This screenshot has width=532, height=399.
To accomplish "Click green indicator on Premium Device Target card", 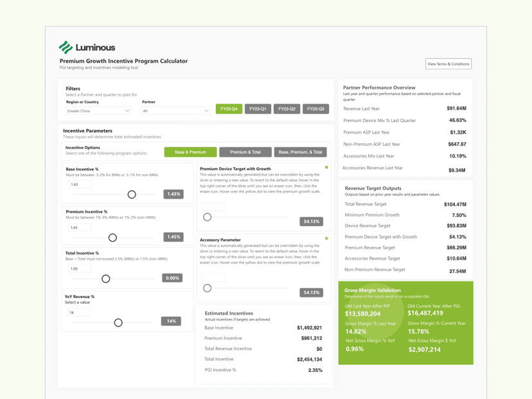I will (x=326, y=168).
